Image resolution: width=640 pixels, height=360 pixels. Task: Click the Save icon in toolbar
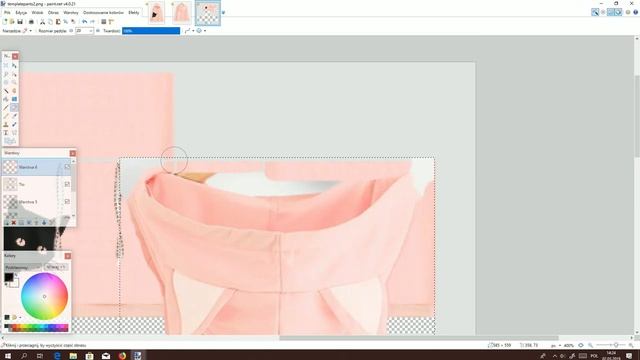pyautogui.click(x=20, y=22)
